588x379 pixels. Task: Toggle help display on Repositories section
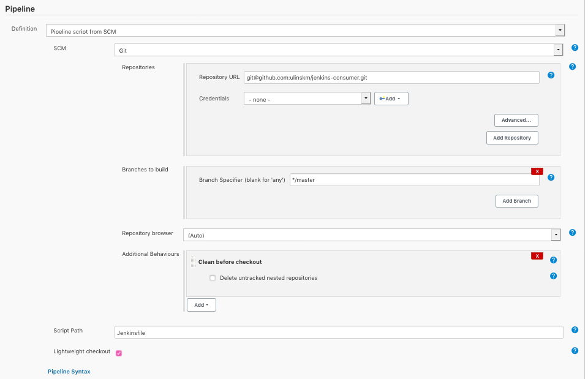pos(572,66)
